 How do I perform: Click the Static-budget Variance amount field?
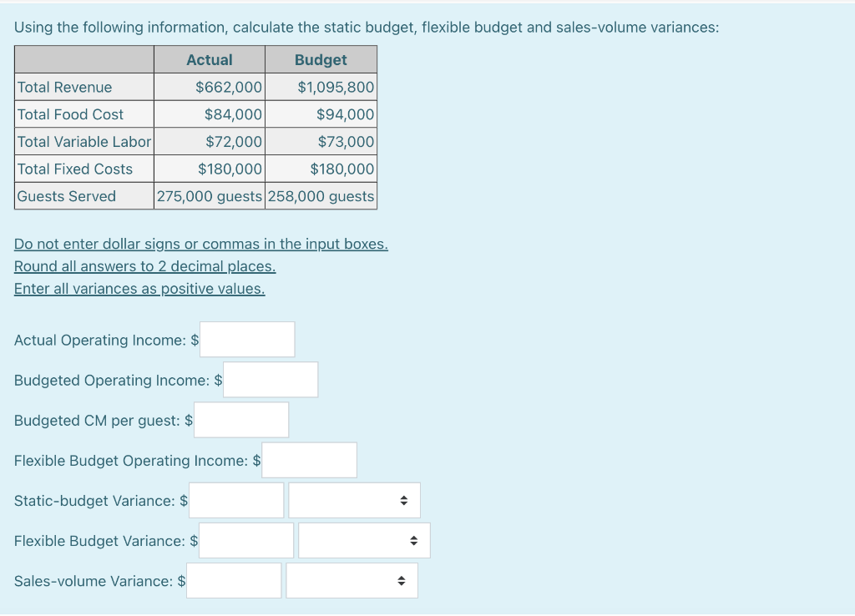click(x=236, y=500)
